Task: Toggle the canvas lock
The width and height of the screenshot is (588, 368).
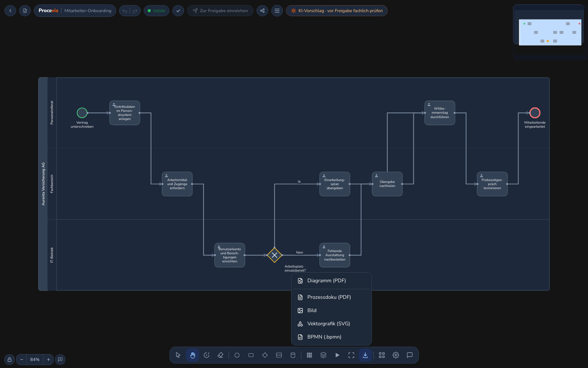Action: 10,360
